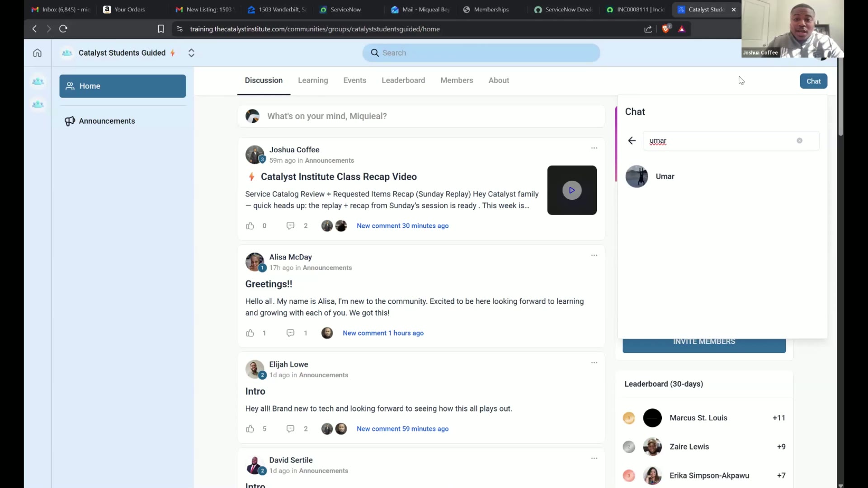Click the address bar URL

point(315,29)
